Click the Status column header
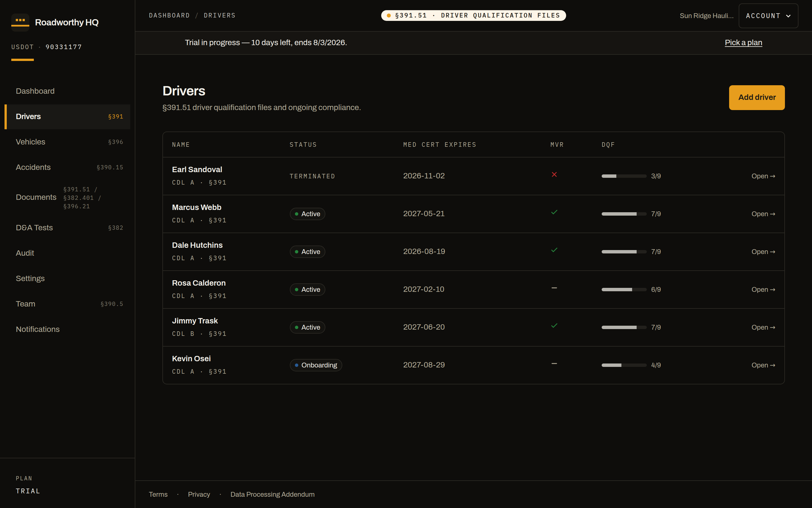 [303, 144]
